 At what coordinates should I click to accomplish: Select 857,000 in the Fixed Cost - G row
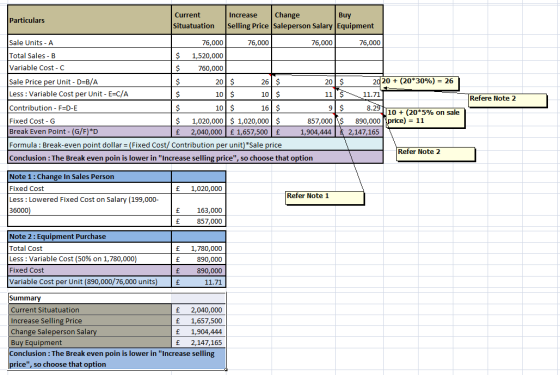pos(303,121)
